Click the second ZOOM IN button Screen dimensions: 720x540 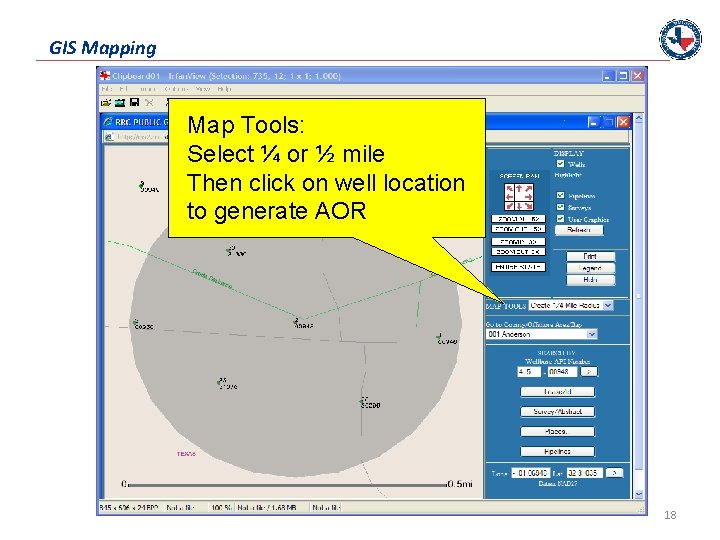(518, 242)
